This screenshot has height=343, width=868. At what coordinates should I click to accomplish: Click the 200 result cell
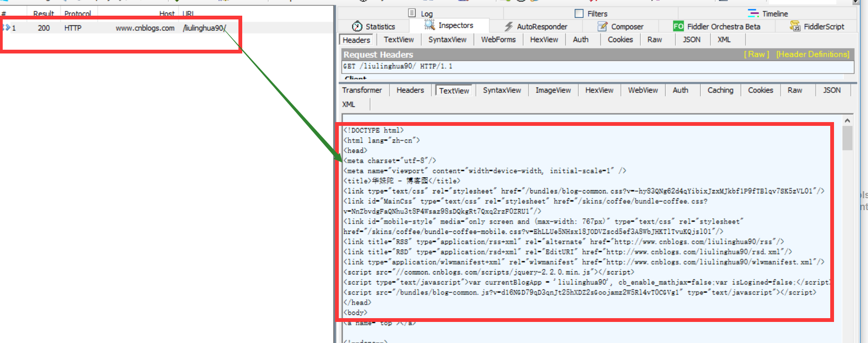[44, 28]
